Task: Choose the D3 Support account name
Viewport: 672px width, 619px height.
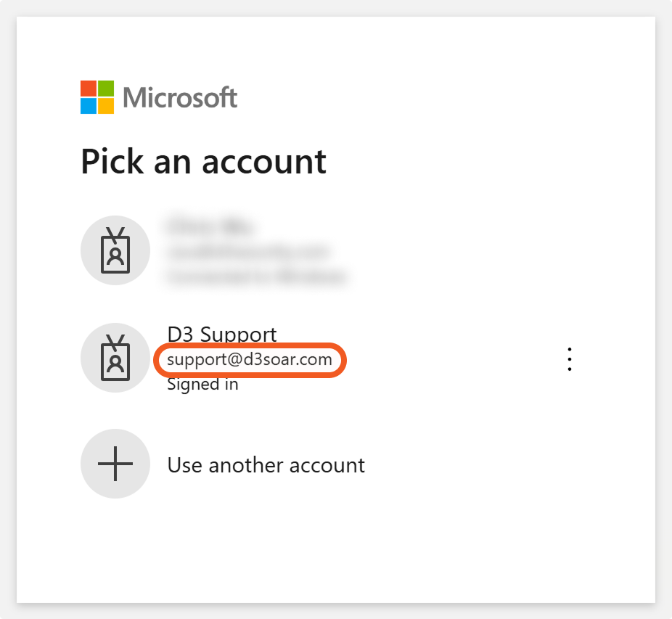Action: (221, 335)
